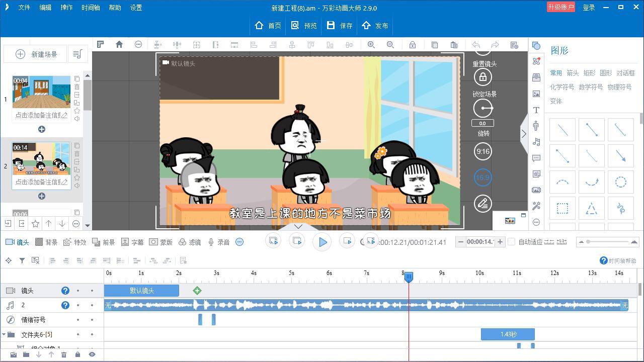Open the 时间轴 menu
The height and width of the screenshot is (362, 644).
pos(91,8)
